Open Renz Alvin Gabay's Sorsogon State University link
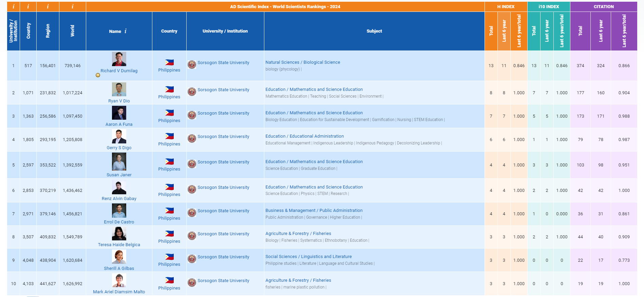 pyautogui.click(x=223, y=187)
